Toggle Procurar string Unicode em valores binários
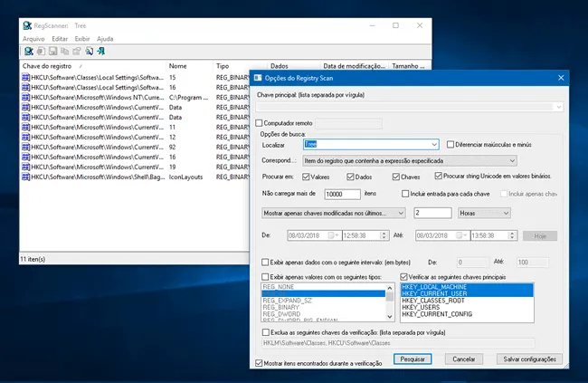The width and height of the screenshot is (588, 383). point(439,176)
